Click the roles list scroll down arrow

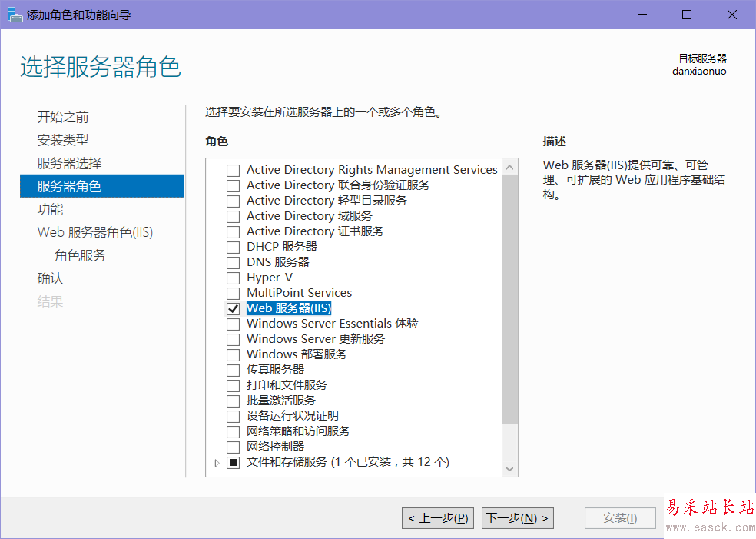(x=509, y=468)
